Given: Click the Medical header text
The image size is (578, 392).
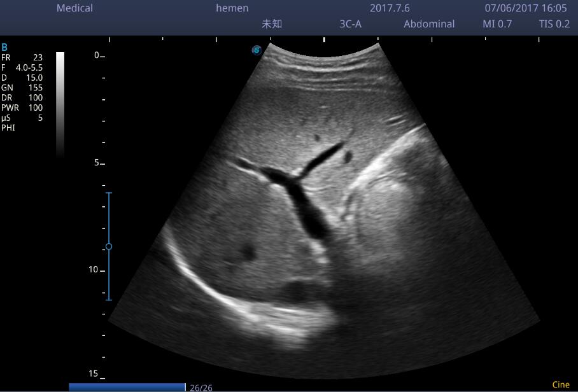Looking at the screenshot, I should coord(74,8).
